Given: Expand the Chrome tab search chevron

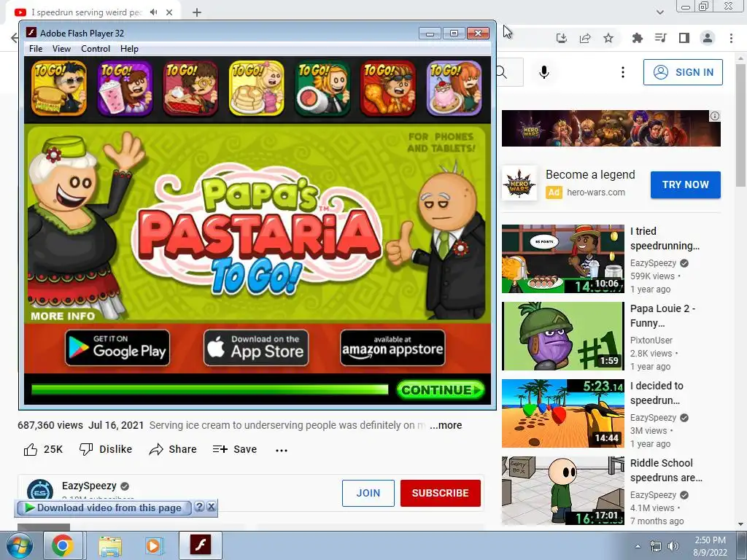Looking at the screenshot, I should click(659, 12).
